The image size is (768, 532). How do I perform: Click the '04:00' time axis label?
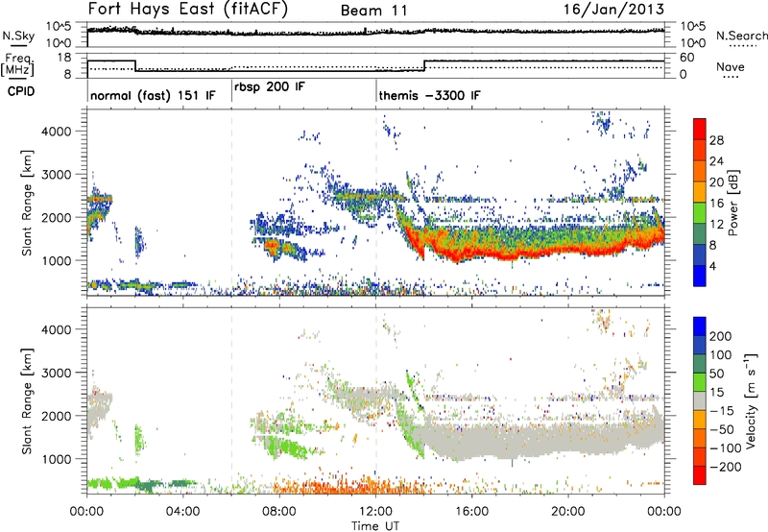(183, 512)
